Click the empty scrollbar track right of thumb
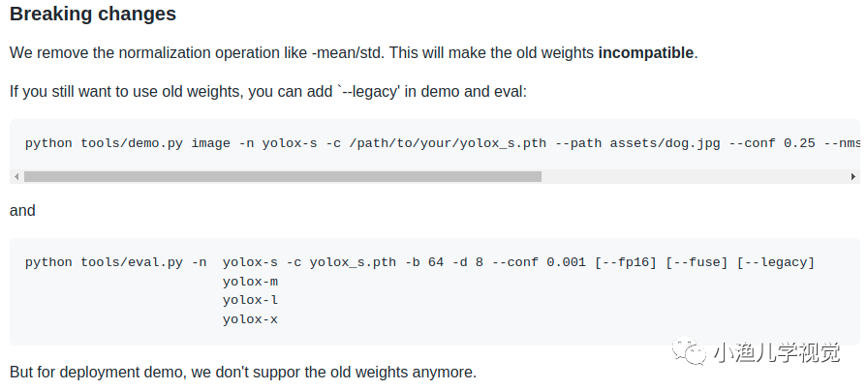The image size is (868, 390). click(695, 176)
